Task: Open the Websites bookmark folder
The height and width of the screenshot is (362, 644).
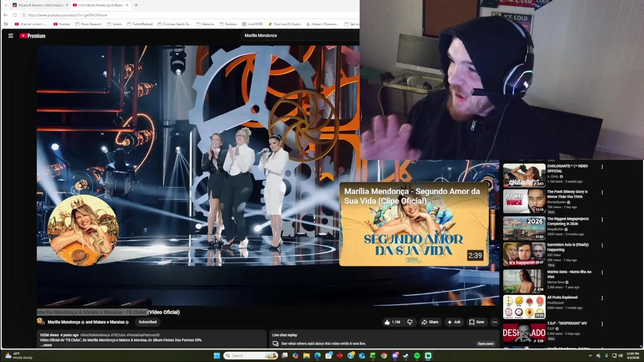Action: coord(205,24)
